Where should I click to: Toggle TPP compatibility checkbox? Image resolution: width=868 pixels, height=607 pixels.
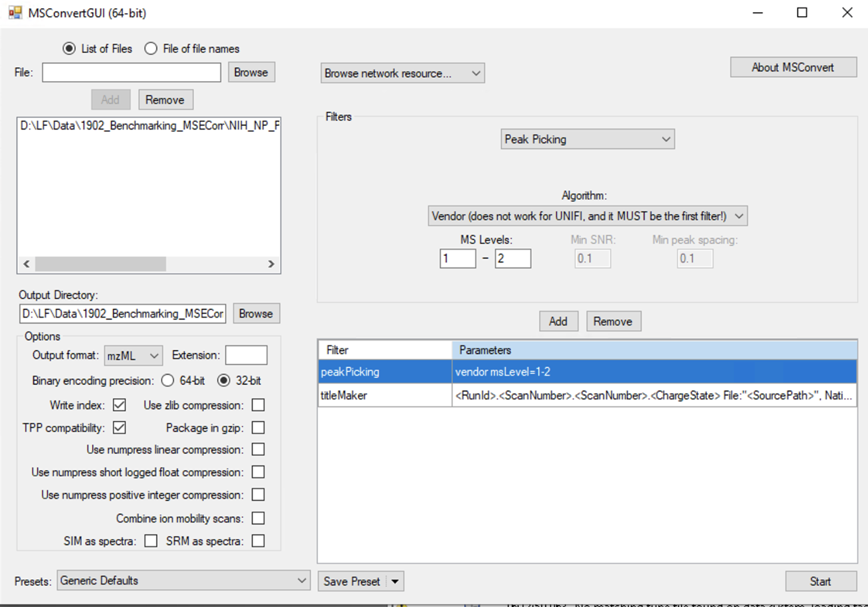pos(119,428)
